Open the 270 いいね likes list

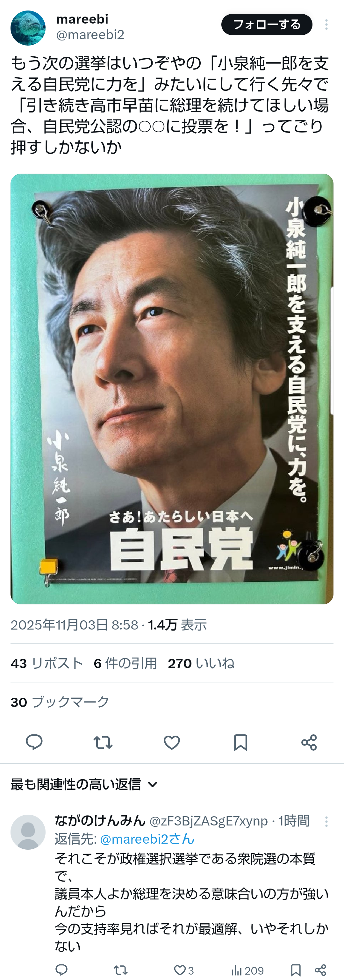click(201, 663)
